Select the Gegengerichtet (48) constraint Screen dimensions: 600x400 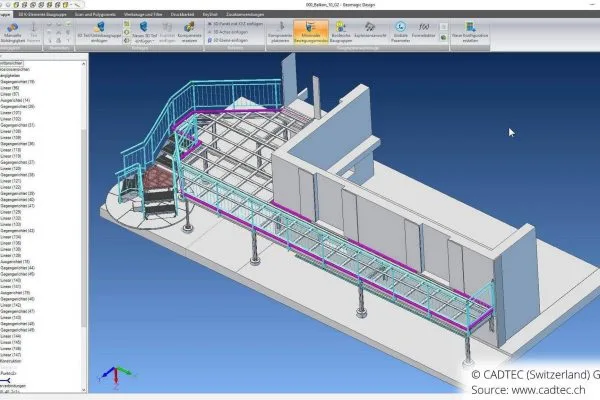pyautogui.click(x=18, y=324)
